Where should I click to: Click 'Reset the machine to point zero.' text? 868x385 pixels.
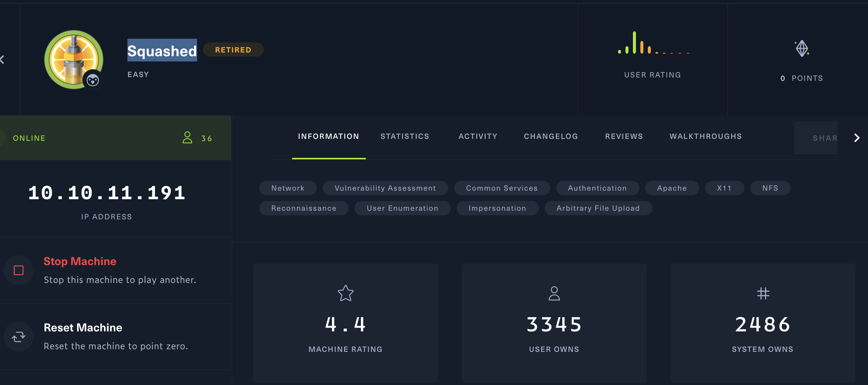(x=116, y=346)
